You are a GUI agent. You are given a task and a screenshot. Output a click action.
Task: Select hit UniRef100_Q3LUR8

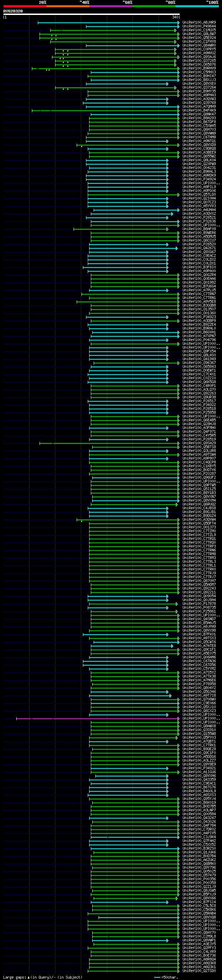(x=199, y=451)
